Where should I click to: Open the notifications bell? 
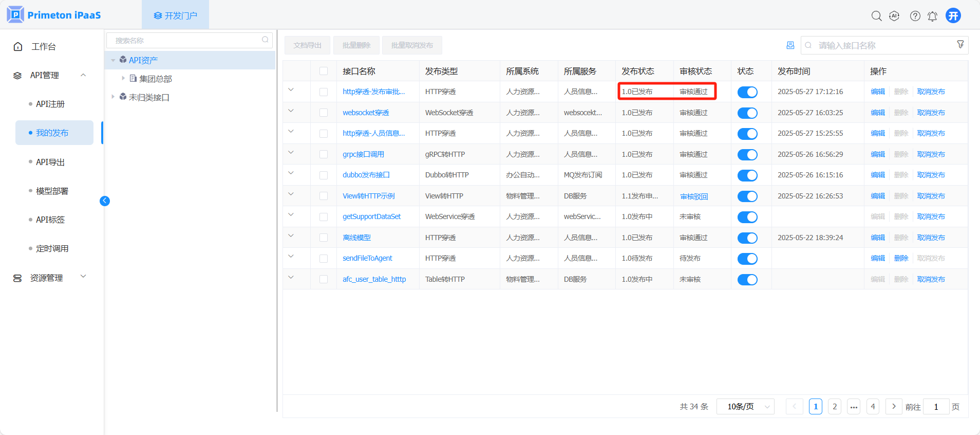[932, 16]
